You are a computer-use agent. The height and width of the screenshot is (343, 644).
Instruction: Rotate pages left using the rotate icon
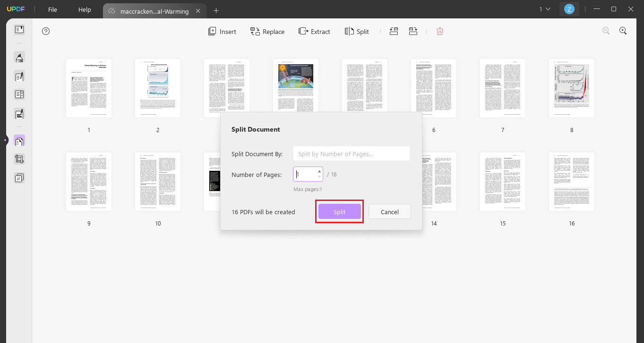click(x=394, y=31)
